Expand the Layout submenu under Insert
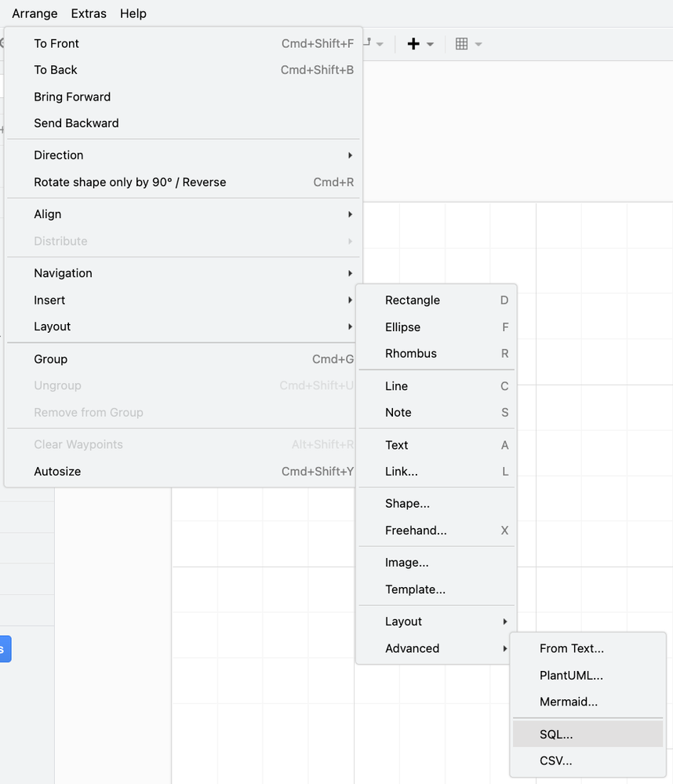The height and width of the screenshot is (784, 673). (x=436, y=621)
